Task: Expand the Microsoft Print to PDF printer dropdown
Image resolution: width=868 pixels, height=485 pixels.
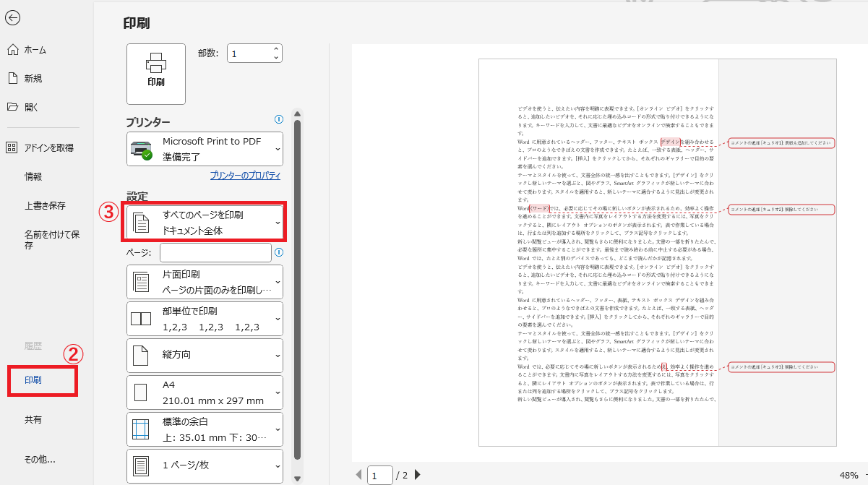Action: point(205,149)
